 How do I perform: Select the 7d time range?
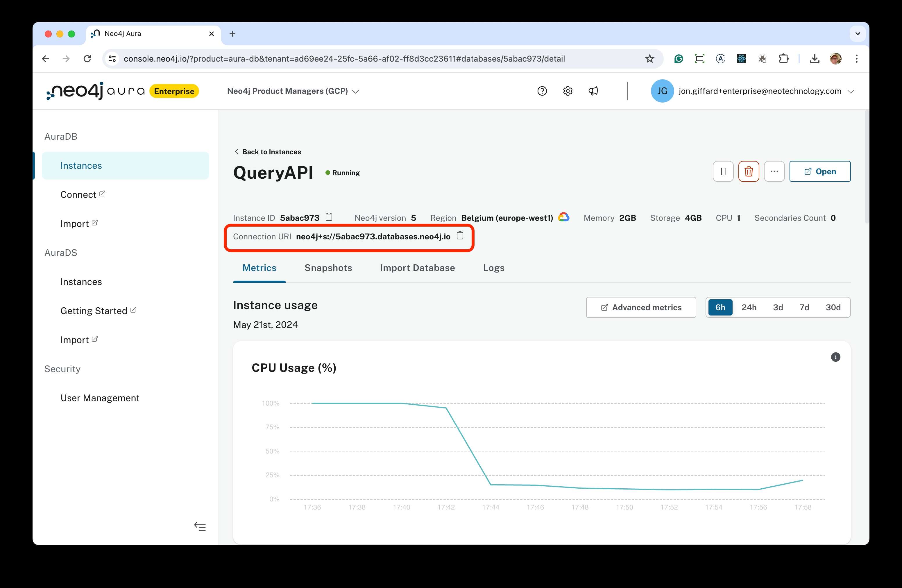[x=804, y=307]
